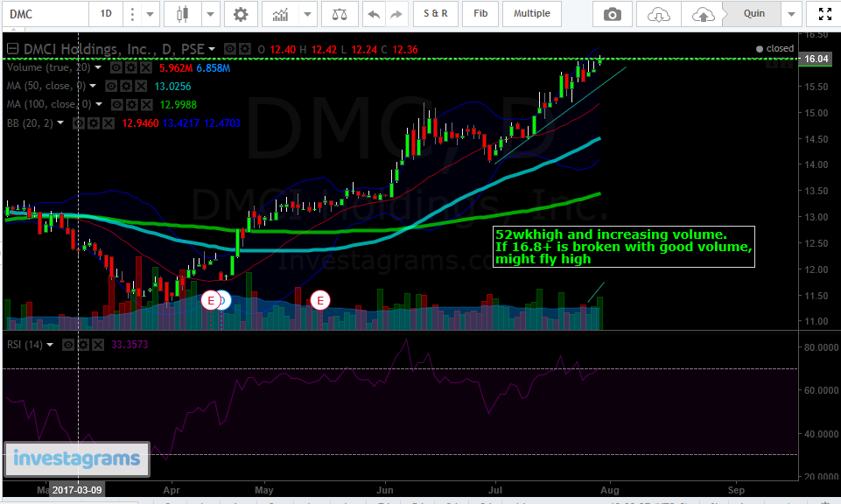Toggle visibility of Volume indicator
This screenshot has width=841, height=504.
tap(116, 67)
